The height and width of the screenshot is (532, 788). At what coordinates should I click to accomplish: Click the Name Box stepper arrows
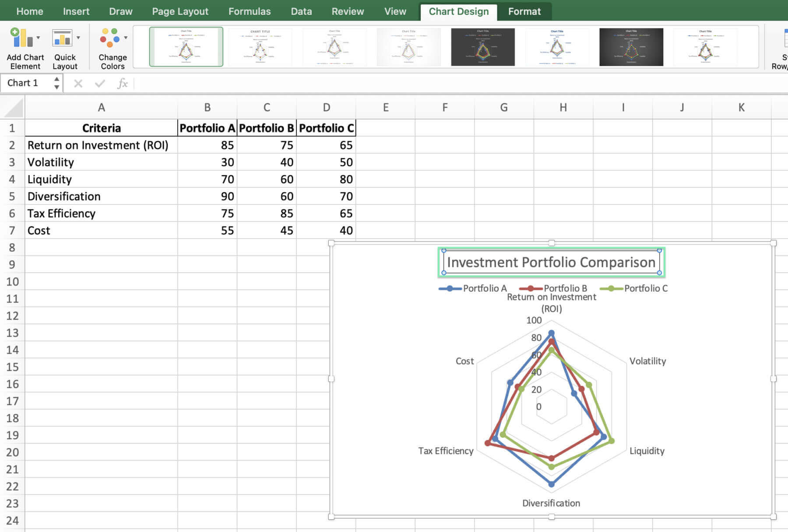[56, 83]
